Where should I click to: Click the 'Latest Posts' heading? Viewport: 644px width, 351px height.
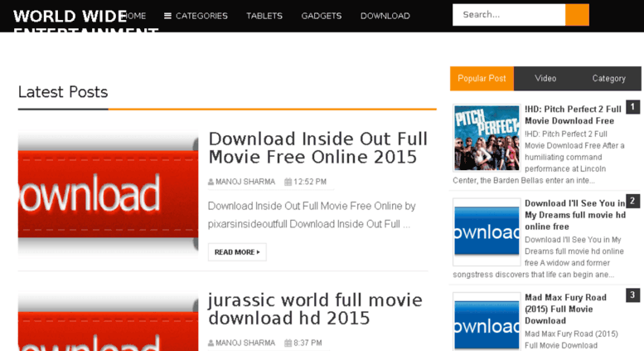click(x=63, y=92)
